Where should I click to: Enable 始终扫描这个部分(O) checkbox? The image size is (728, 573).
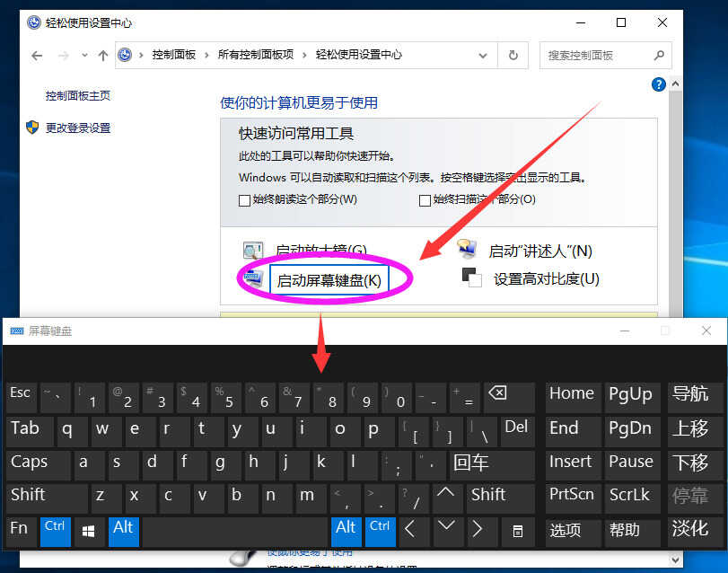tap(425, 200)
